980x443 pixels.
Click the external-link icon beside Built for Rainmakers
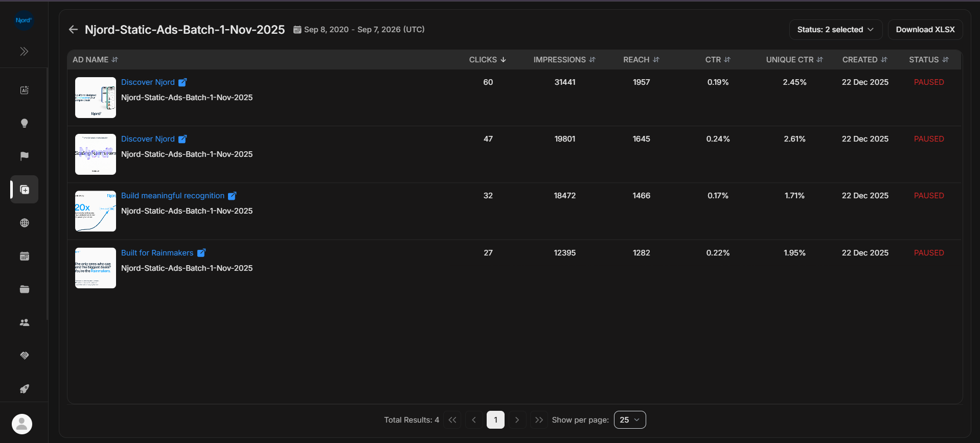tap(201, 253)
